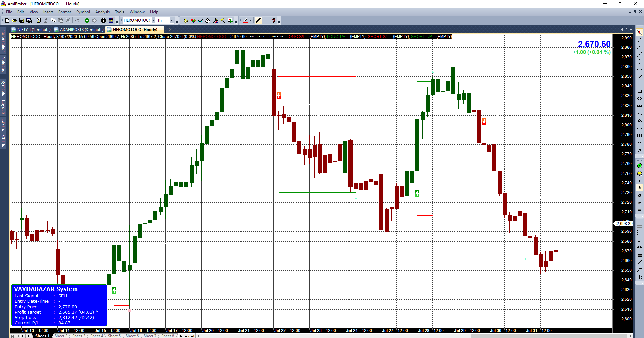Viewport: 644px width, 338px height.
Task: Choose the triangle drawing tool
Action: [x=640, y=114]
